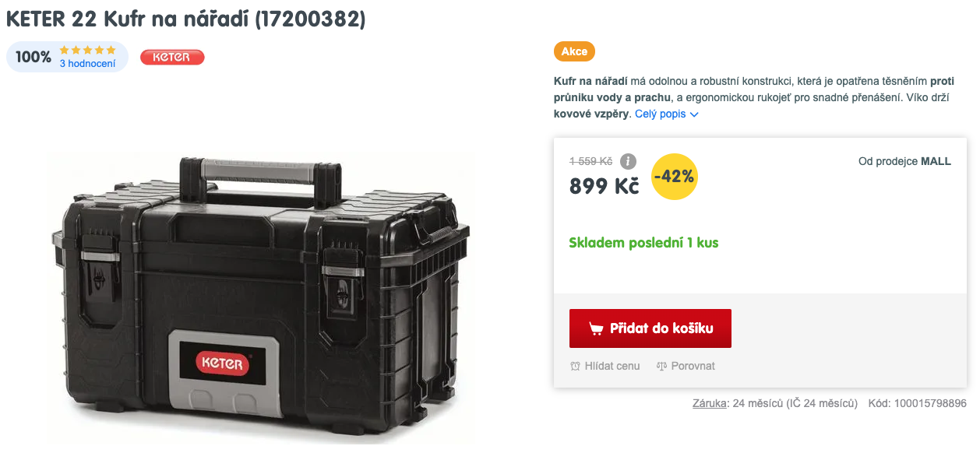
Task: Expand the description with the chevron arrow
Action: click(694, 114)
